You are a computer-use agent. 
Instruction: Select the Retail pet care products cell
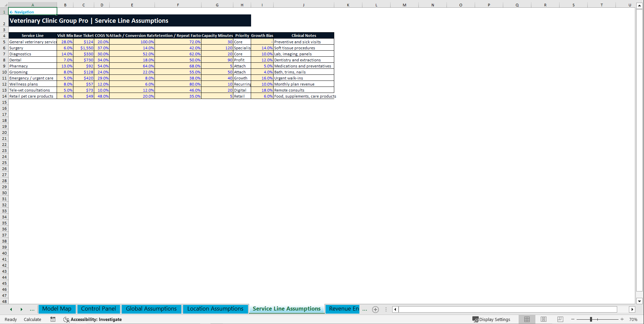[x=33, y=96]
